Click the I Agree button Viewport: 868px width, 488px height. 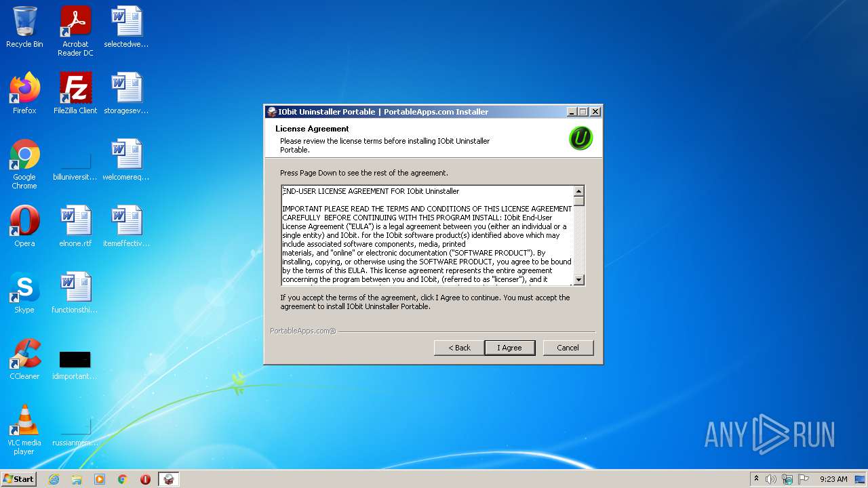(x=510, y=348)
